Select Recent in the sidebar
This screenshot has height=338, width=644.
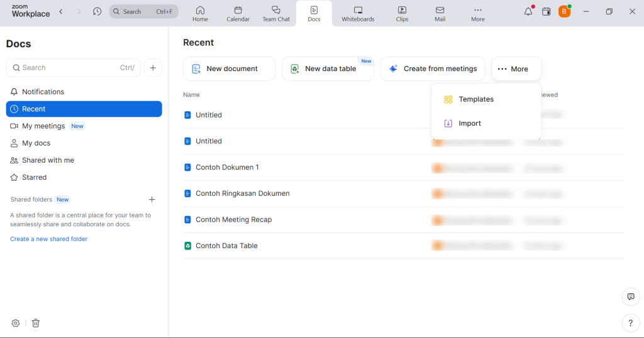pos(84,109)
